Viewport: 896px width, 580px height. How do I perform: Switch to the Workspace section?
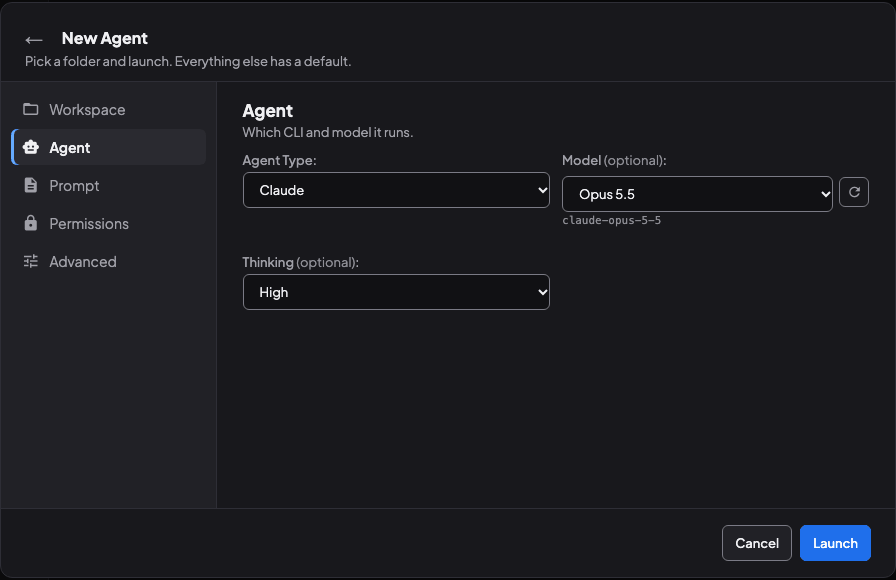click(109, 109)
